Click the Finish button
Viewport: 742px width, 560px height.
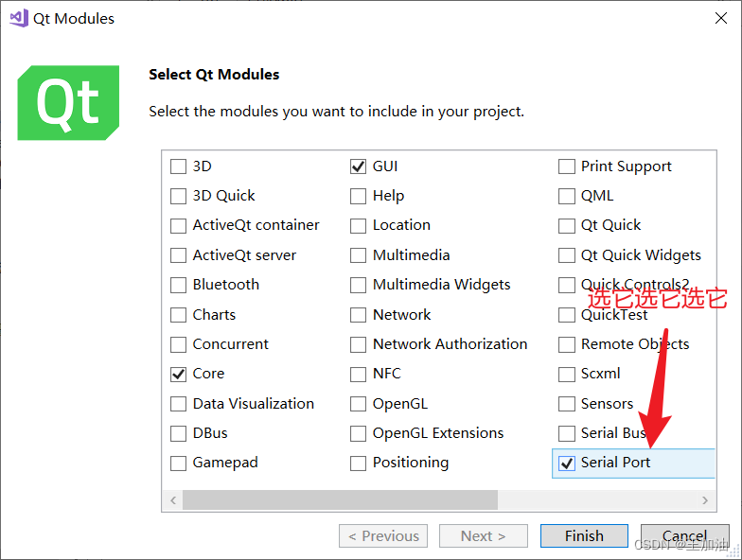tap(584, 535)
